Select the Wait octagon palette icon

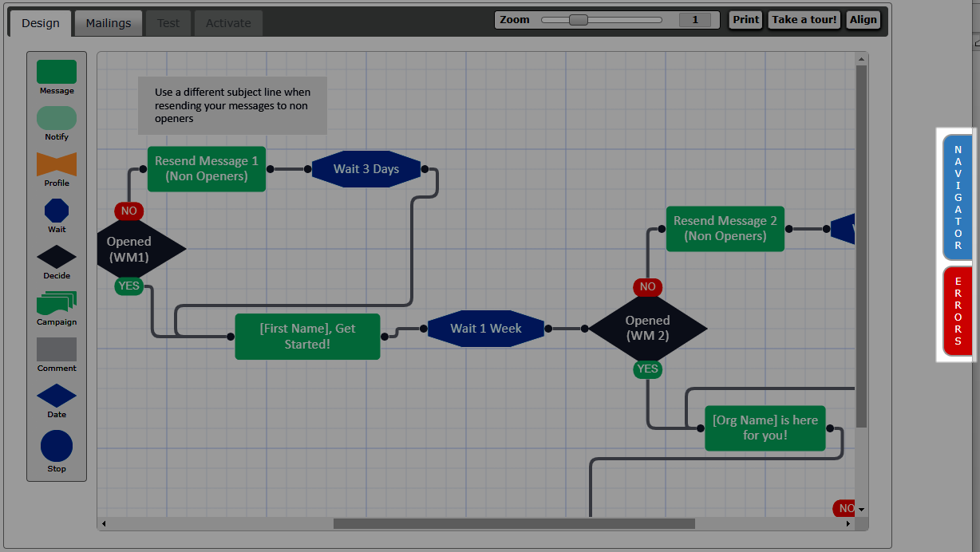coord(57,211)
